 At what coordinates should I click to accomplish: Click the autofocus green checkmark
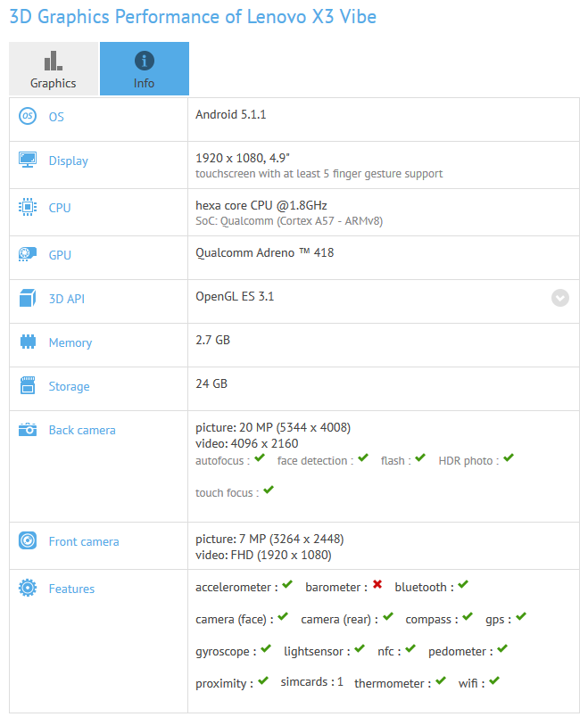coord(260,457)
